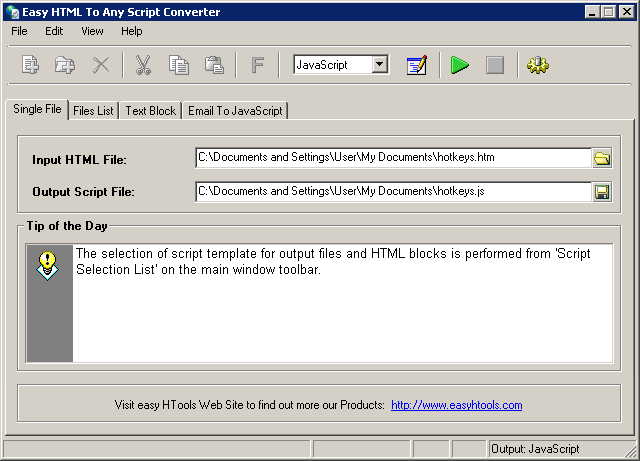Click the 'Input HTML File:' label

tap(79, 160)
